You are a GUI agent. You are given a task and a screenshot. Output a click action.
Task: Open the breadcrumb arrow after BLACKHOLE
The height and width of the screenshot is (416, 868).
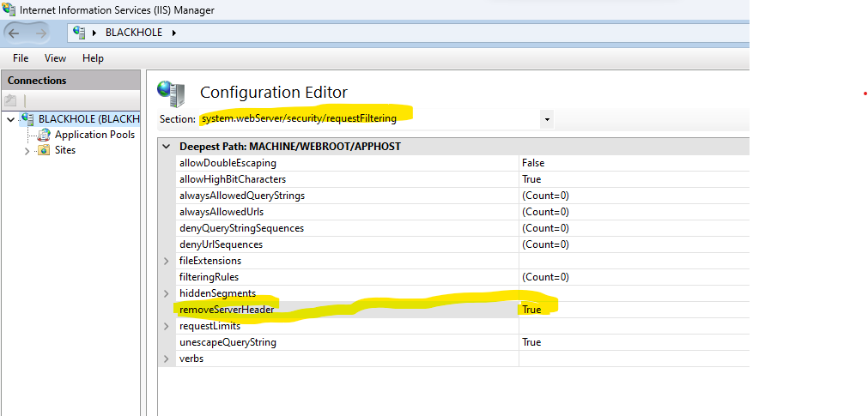tap(173, 33)
